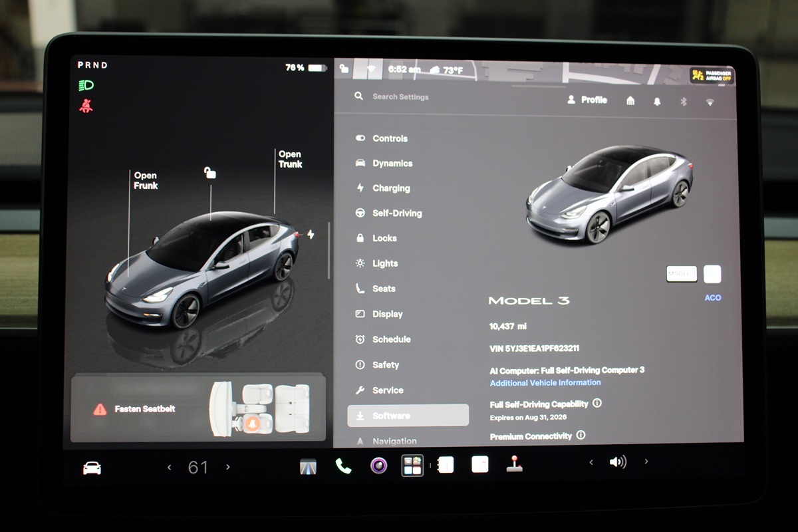Open car controls from bottom bar car icon
Viewport: 798px width, 532px height.
[92, 468]
